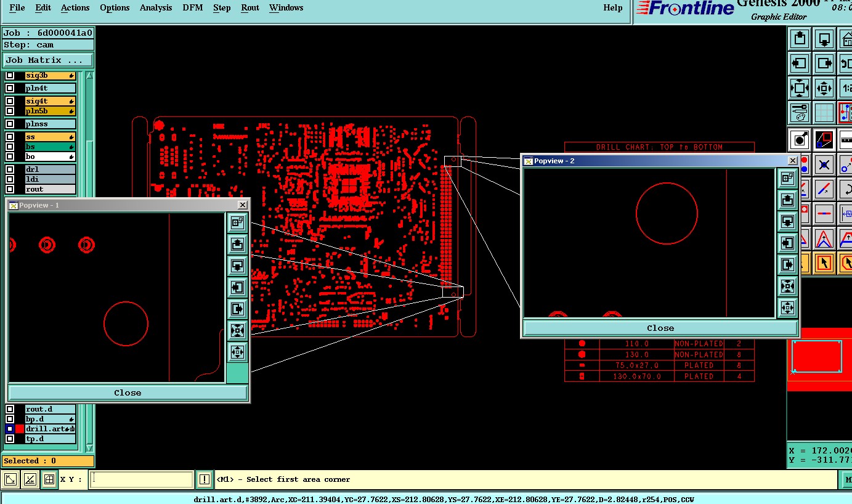Click the angle coordinate mode icon
Image resolution: width=852 pixels, height=504 pixels.
click(30, 479)
